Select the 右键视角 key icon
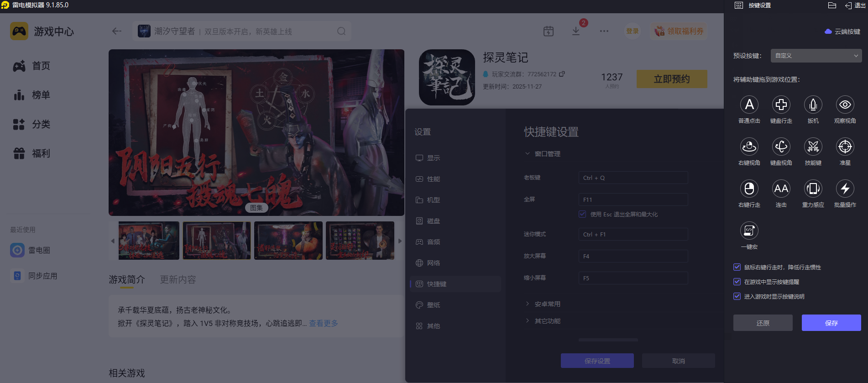 [749, 147]
